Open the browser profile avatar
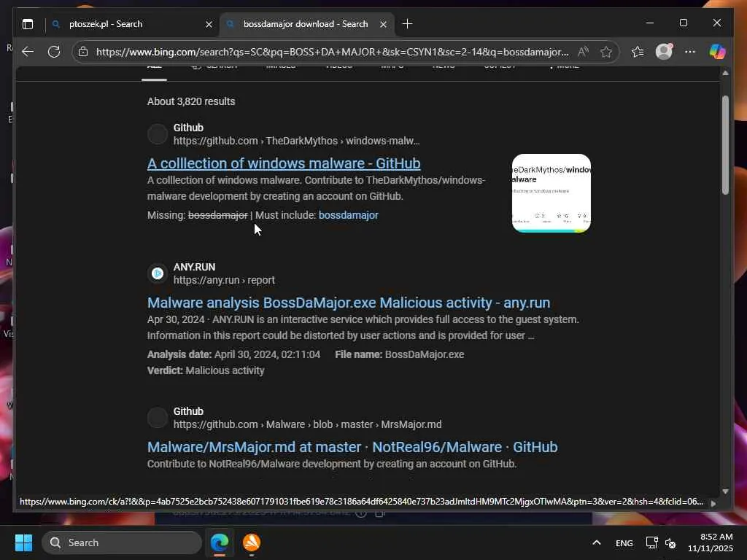747x560 pixels. (664, 52)
